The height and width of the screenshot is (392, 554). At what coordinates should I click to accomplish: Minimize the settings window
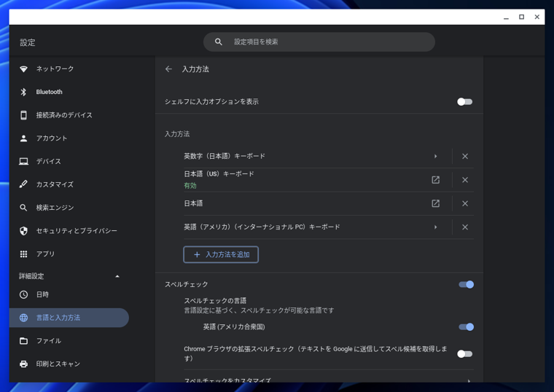pos(506,17)
